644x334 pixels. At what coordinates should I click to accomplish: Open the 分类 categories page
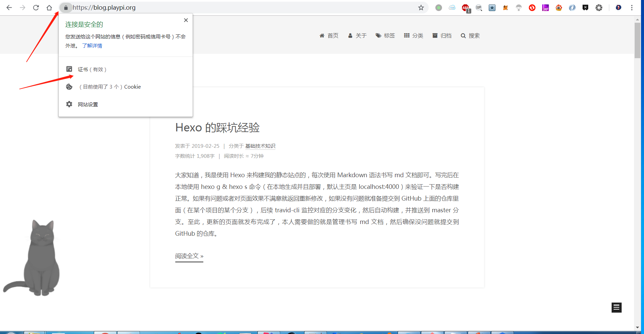click(414, 35)
